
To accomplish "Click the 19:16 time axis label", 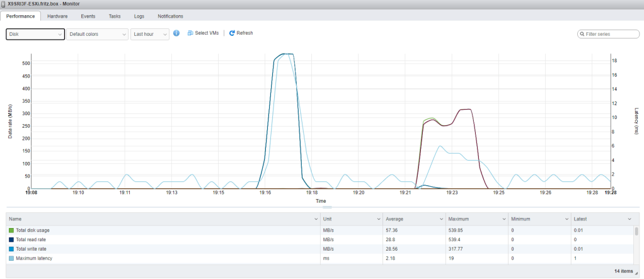I will tap(265, 193).
